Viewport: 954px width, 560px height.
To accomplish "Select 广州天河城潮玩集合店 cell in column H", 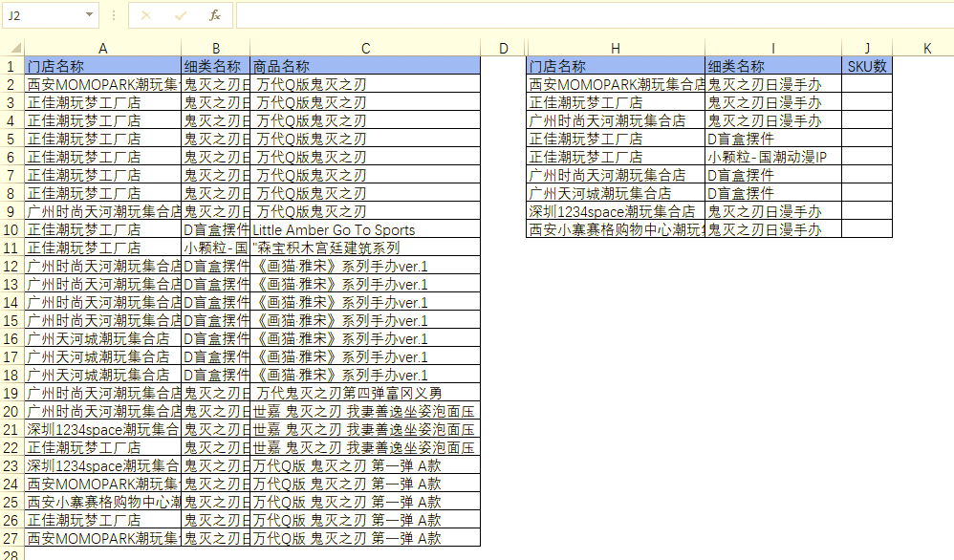I will (x=616, y=193).
